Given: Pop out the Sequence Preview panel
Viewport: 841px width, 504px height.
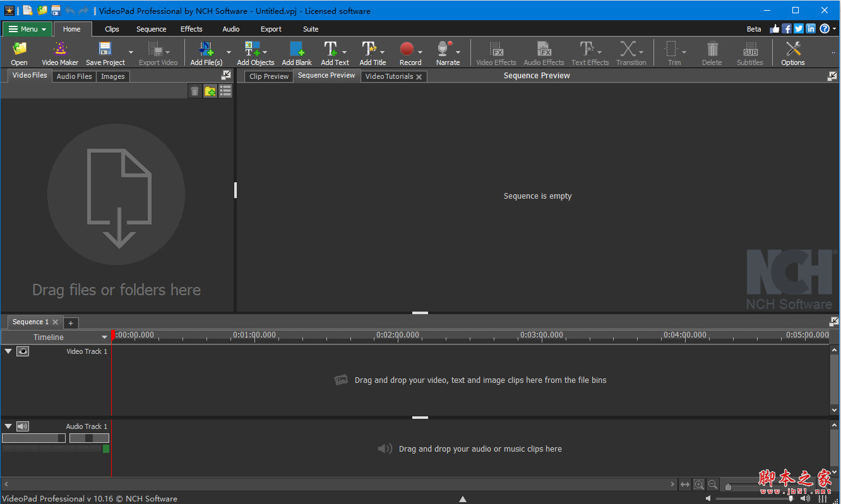Looking at the screenshot, I should pyautogui.click(x=832, y=76).
